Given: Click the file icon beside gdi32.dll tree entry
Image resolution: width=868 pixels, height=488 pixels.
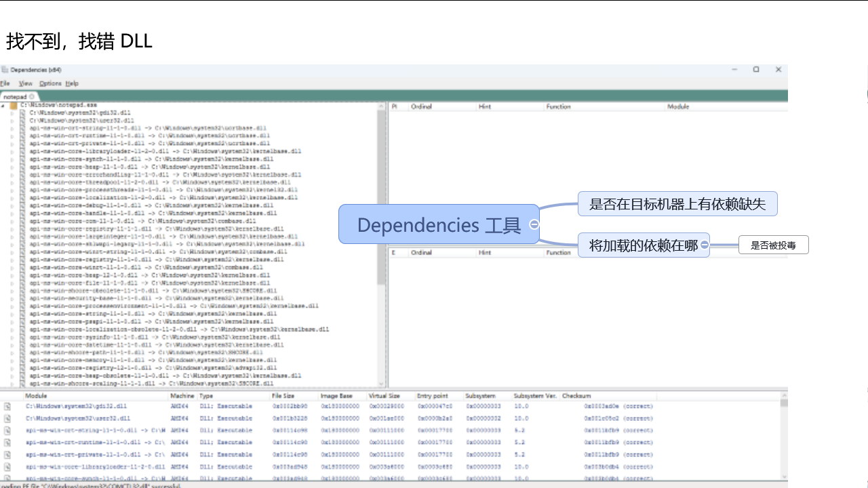Looking at the screenshot, I should 22,113.
